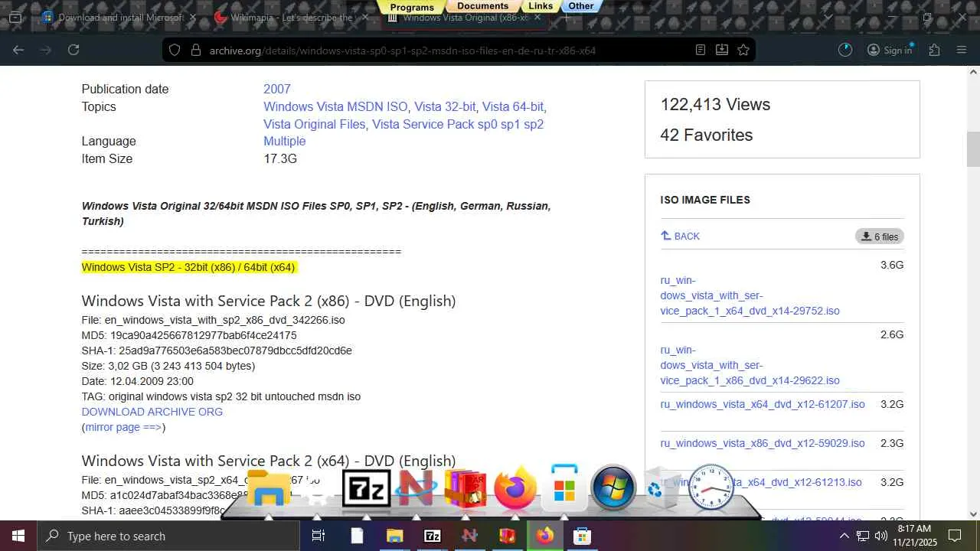Click the 8:17 AM taskbar clock
980x551 pixels.
point(914,536)
